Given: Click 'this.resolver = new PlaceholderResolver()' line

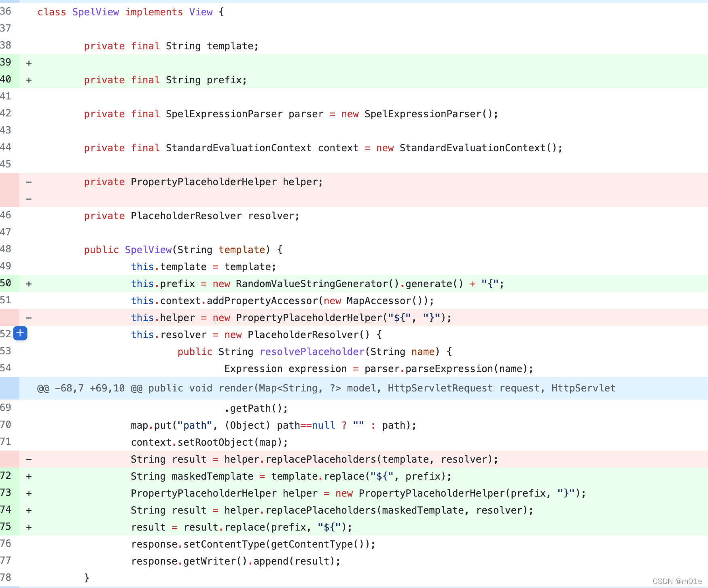Looking at the screenshot, I should pyautogui.click(x=256, y=335).
